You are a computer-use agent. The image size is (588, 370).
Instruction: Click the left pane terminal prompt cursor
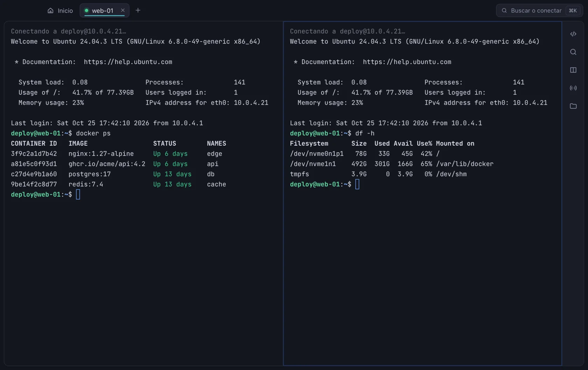[x=78, y=194]
